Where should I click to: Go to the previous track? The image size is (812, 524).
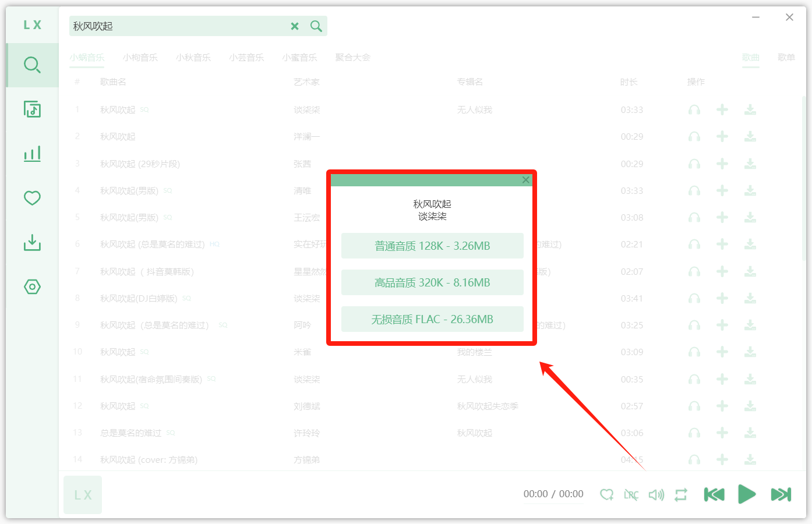pyautogui.click(x=714, y=494)
